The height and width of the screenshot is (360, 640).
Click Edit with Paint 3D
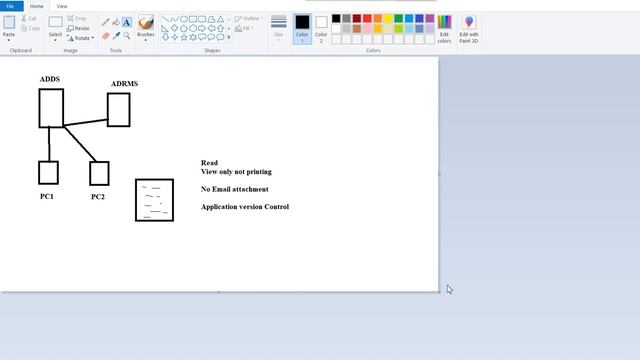(x=469, y=29)
